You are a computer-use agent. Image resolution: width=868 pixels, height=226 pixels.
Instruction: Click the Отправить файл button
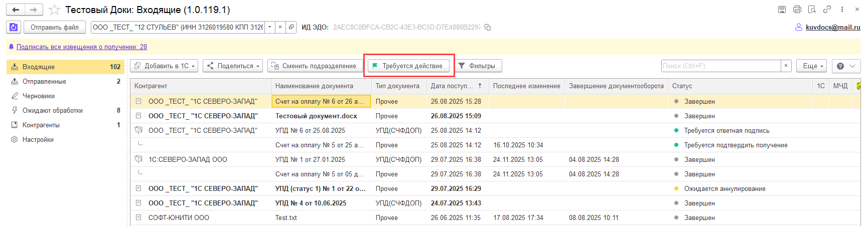click(55, 27)
